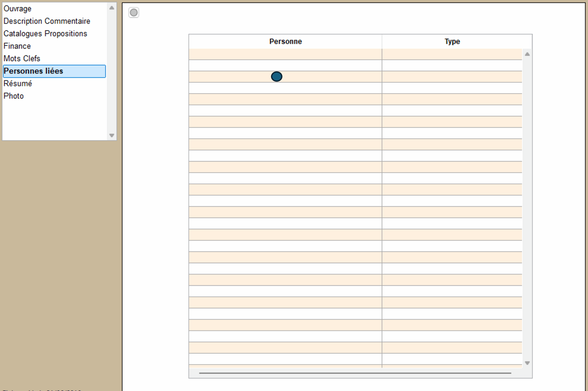
Task: Sort by the Personne column header
Action: click(x=285, y=41)
